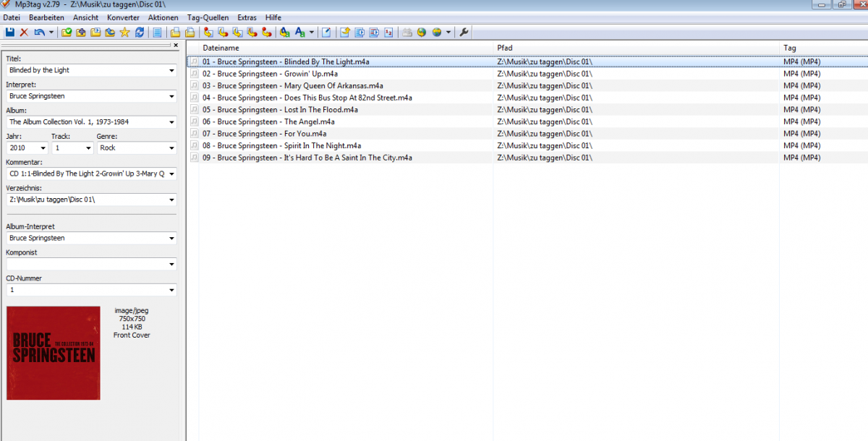Select the Bruce Springsteen cover art thumbnail

[x=54, y=353]
